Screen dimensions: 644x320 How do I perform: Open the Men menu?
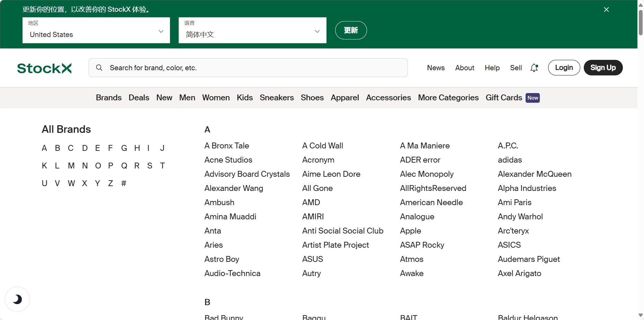click(187, 98)
